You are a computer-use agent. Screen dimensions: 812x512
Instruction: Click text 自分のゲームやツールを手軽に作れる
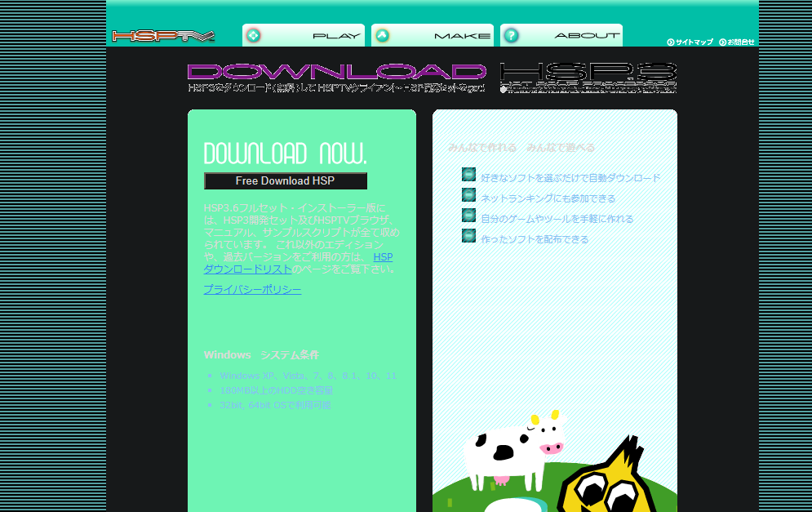point(557,219)
